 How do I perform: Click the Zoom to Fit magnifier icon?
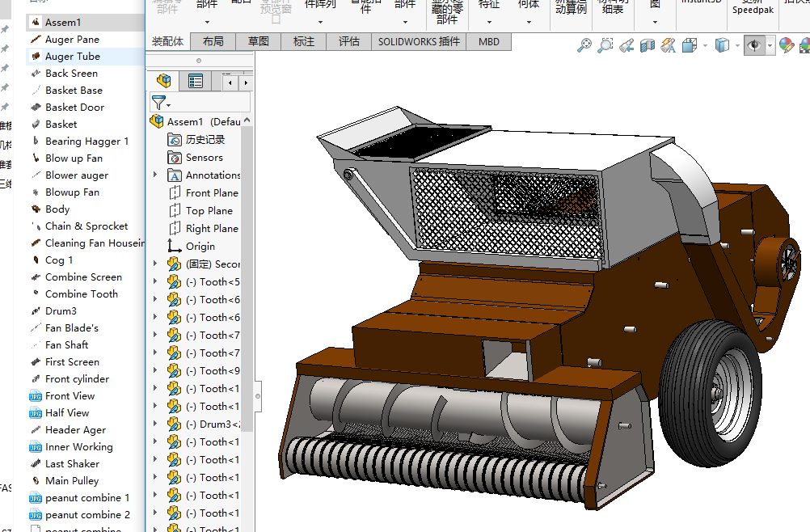(x=584, y=46)
